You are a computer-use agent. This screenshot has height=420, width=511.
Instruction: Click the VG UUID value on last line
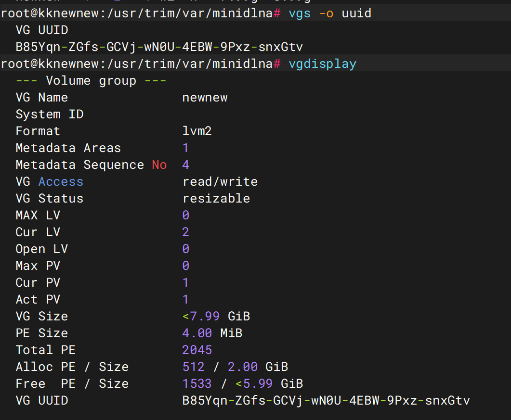tap(326, 401)
